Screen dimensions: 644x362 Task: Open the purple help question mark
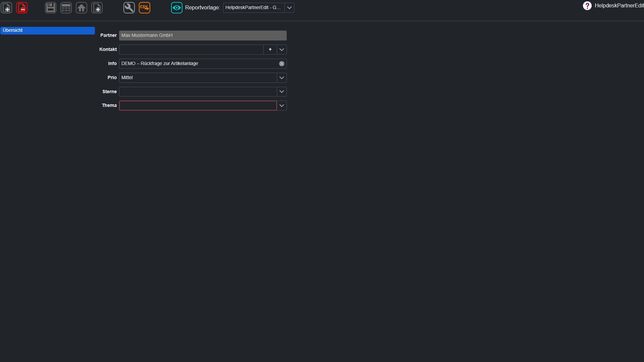point(587,6)
